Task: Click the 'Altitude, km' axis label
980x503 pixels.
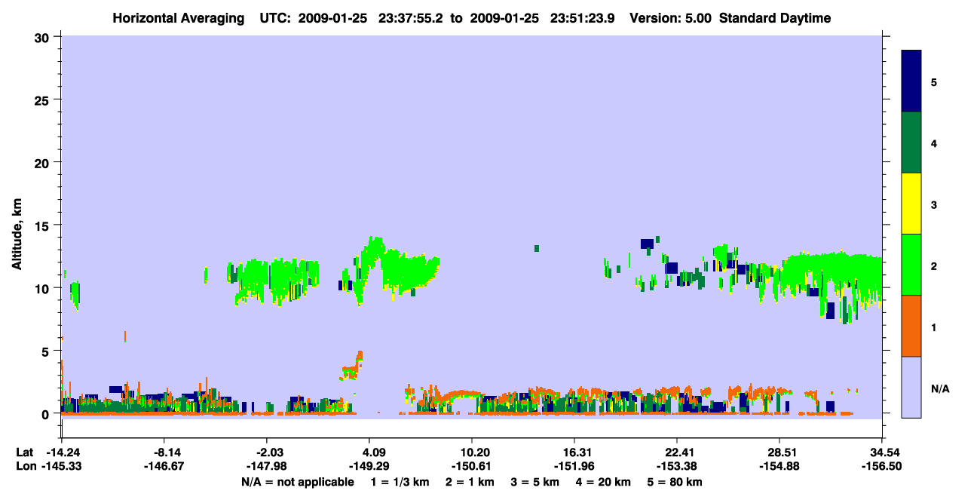Action: (x=17, y=232)
